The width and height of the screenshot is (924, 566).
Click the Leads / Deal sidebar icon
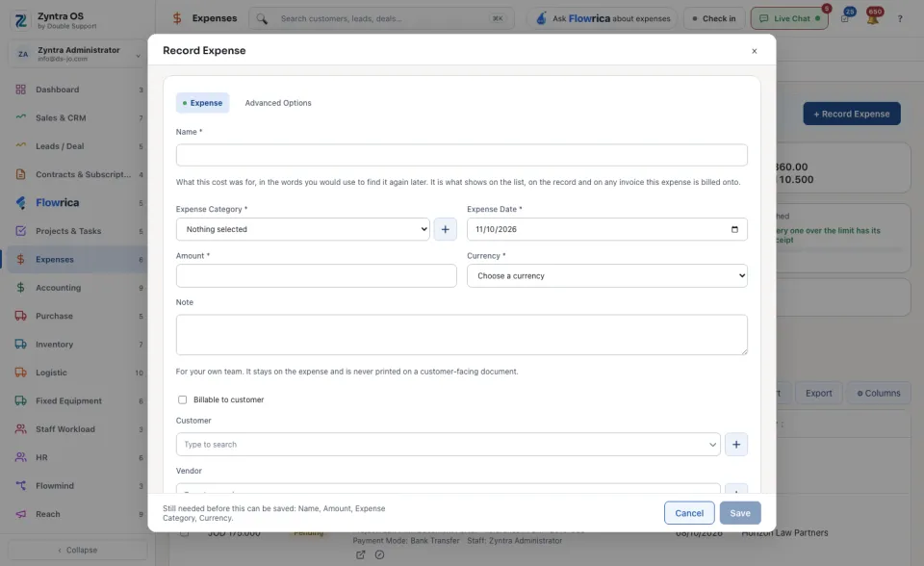tap(20, 146)
